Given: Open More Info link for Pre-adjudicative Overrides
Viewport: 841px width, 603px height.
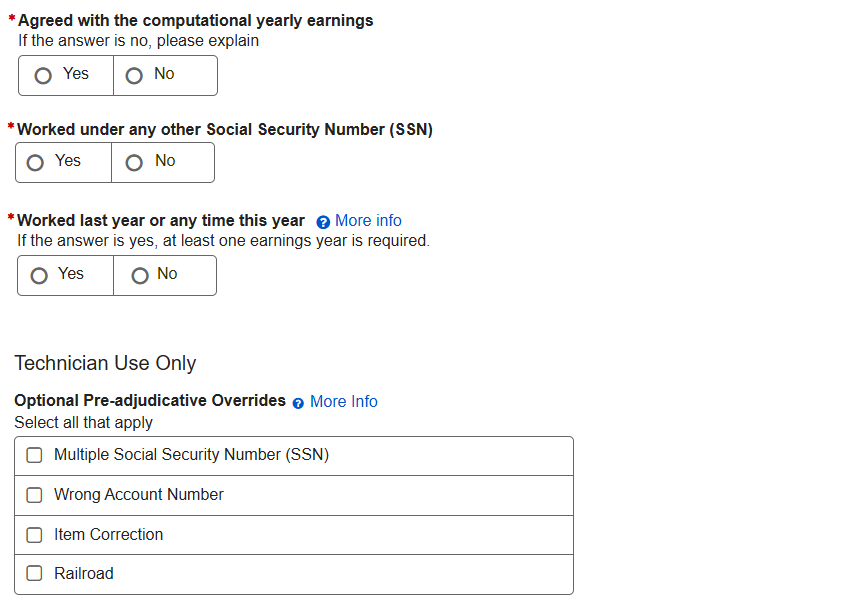Looking at the screenshot, I should click(343, 401).
